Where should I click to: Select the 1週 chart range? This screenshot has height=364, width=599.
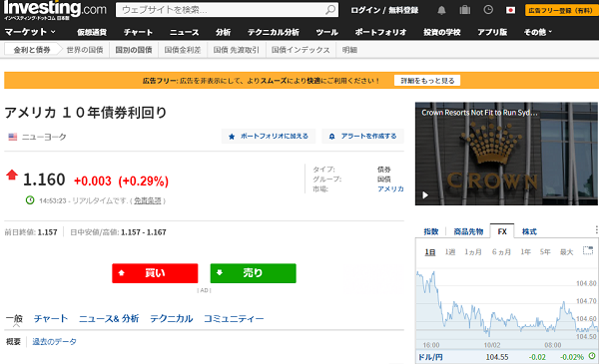450,252
